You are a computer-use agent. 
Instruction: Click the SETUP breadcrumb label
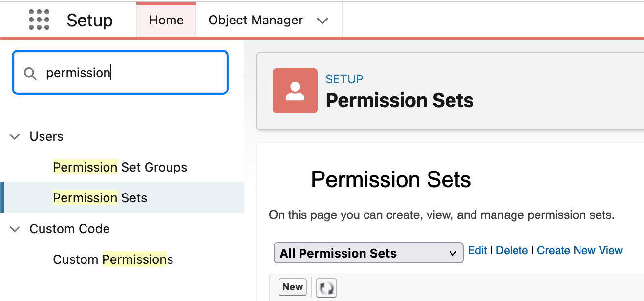pos(344,79)
